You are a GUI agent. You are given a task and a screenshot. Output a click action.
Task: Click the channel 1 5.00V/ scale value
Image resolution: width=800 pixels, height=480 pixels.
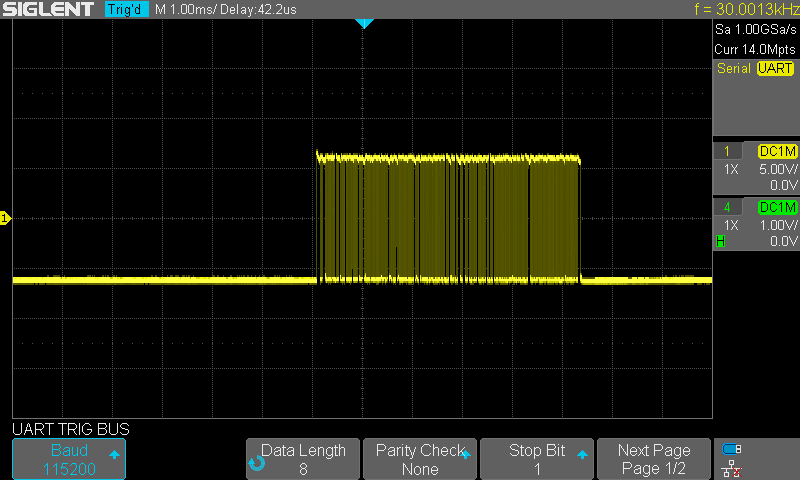point(778,169)
